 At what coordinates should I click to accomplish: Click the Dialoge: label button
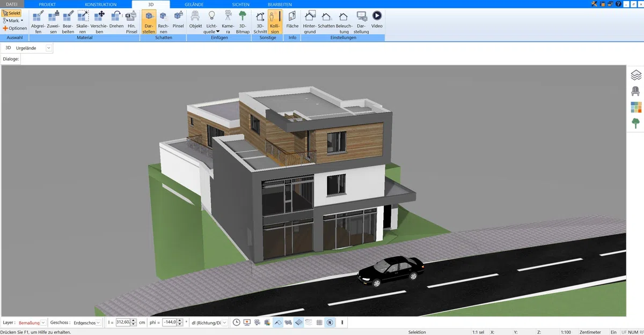11,59
